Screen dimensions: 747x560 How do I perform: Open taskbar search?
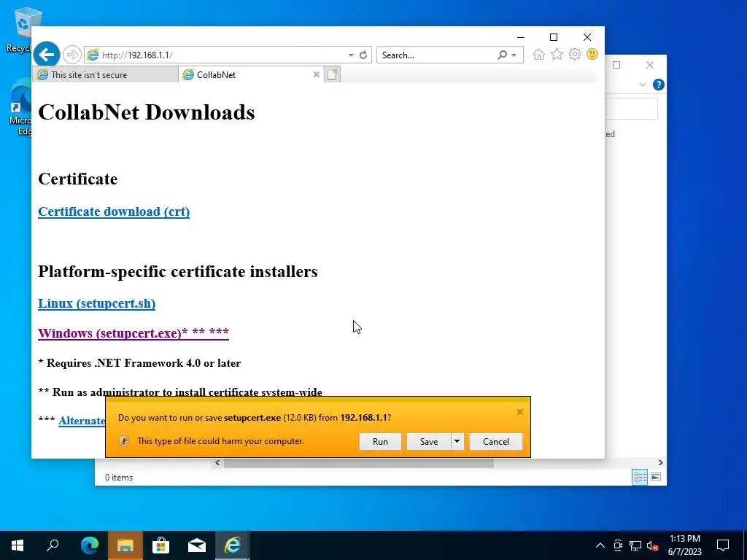click(53, 545)
